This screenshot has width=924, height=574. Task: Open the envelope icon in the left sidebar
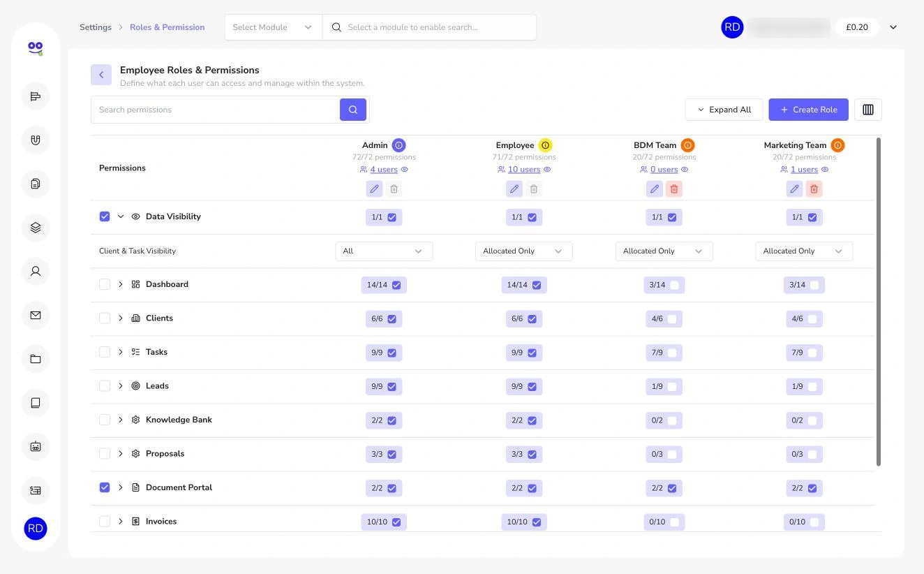(36, 316)
